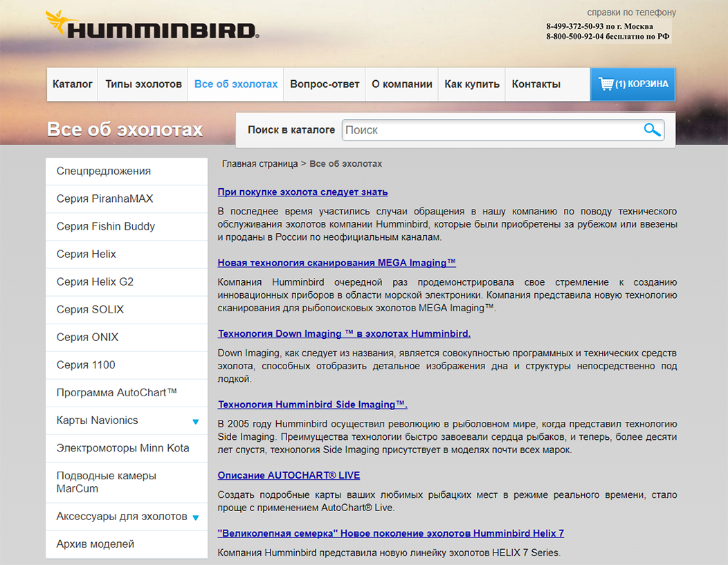Open Как купить page
This screenshot has height=565, width=728.
click(x=472, y=84)
